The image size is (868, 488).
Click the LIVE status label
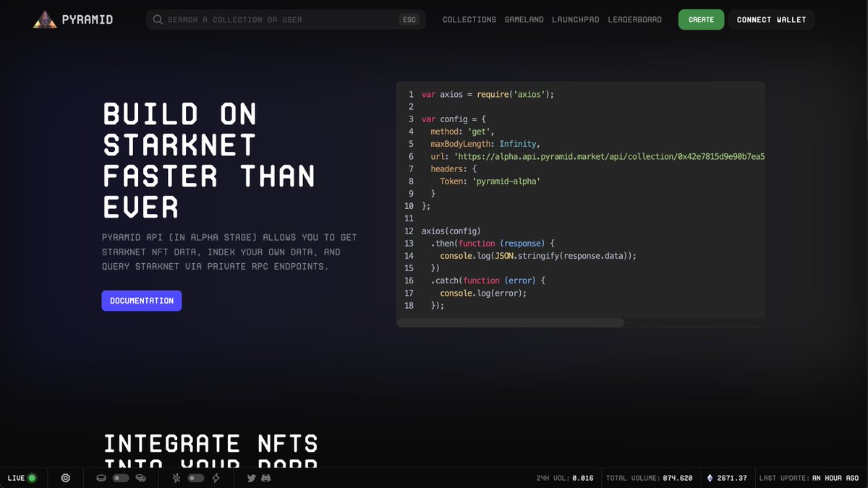[16, 478]
